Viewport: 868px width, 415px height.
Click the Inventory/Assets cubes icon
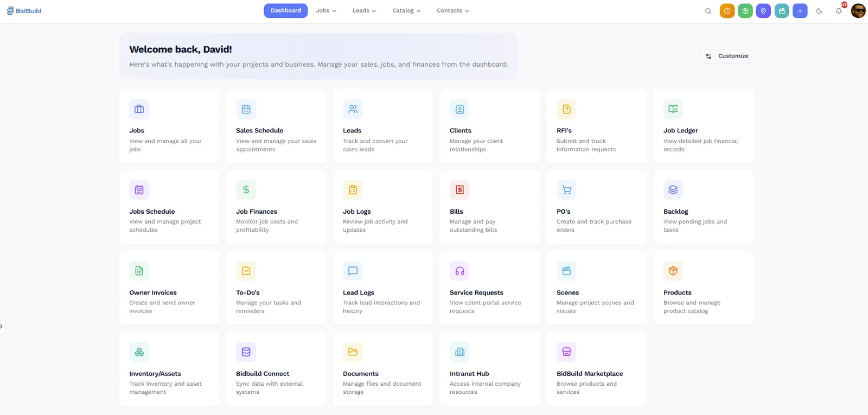pos(139,352)
